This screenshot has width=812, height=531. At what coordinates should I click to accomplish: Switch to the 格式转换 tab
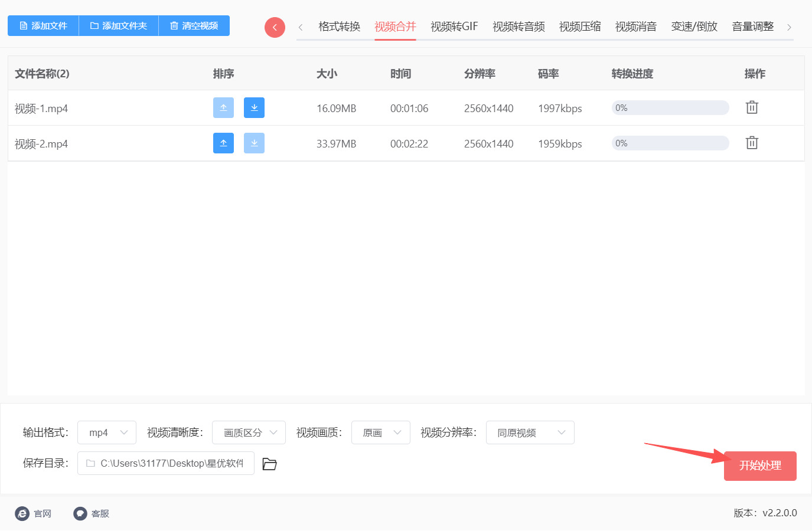pyautogui.click(x=339, y=27)
